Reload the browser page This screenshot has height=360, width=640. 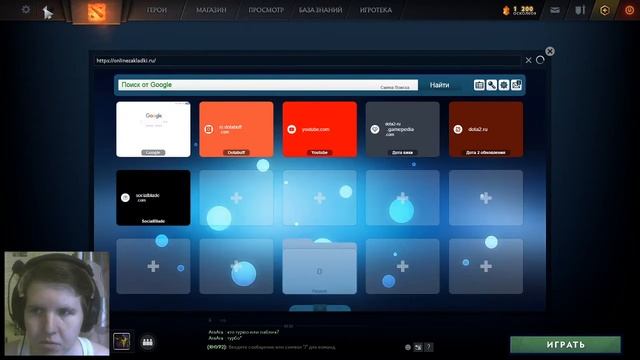540,60
